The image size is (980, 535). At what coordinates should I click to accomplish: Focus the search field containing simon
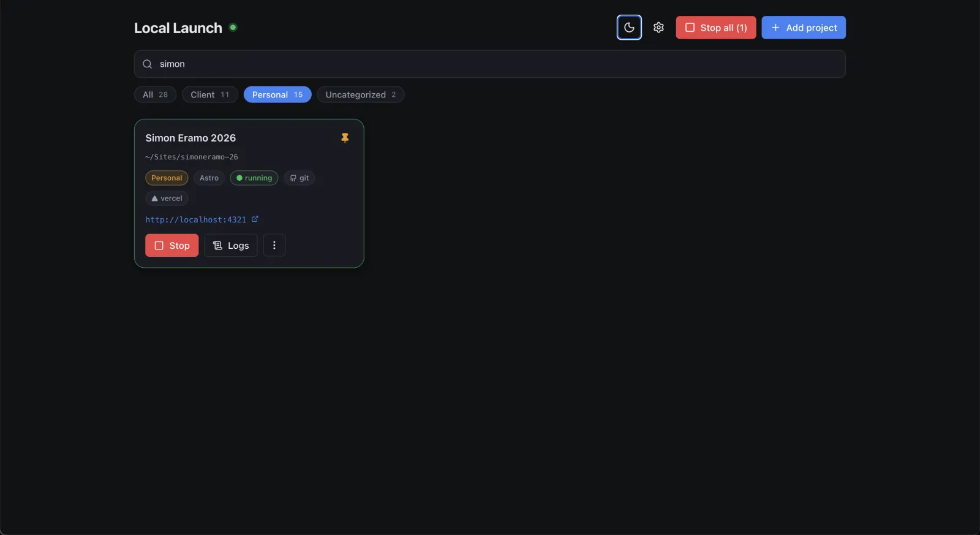[x=490, y=64]
